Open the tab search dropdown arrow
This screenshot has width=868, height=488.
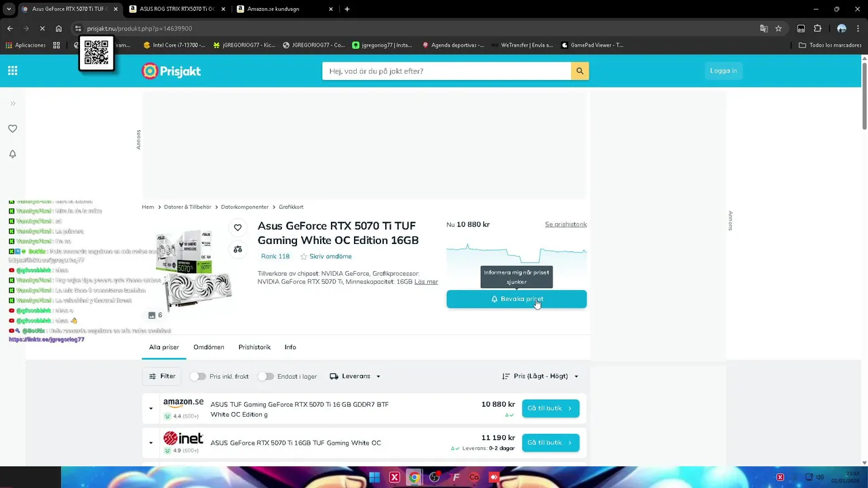pyautogui.click(x=8, y=9)
